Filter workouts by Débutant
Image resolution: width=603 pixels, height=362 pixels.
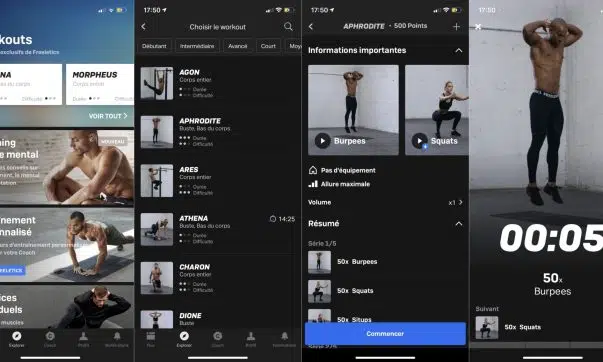pyautogui.click(x=154, y=46)
